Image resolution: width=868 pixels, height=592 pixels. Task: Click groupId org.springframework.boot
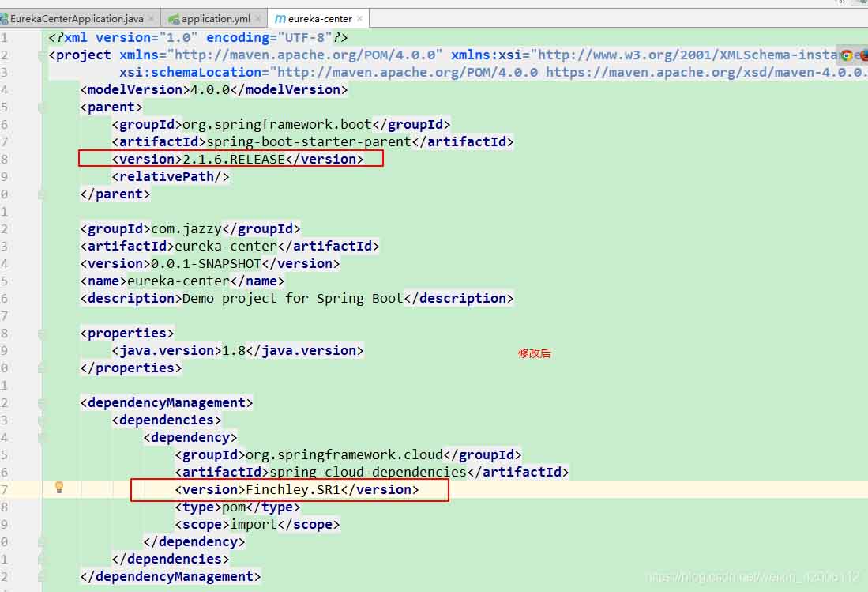[281, 125]
